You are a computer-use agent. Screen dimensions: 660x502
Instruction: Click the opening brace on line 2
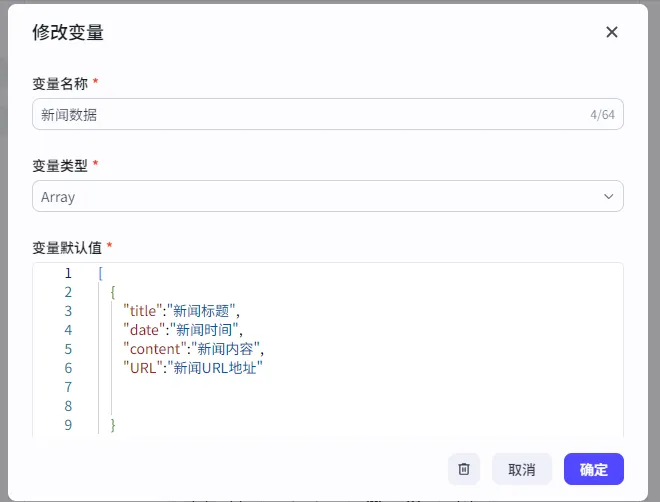113,292
